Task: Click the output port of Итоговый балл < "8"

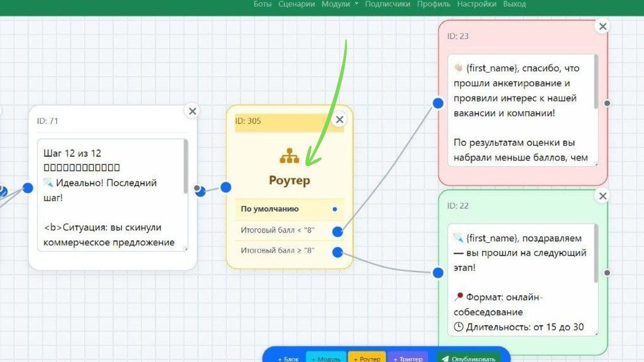Action: (338, 232)
